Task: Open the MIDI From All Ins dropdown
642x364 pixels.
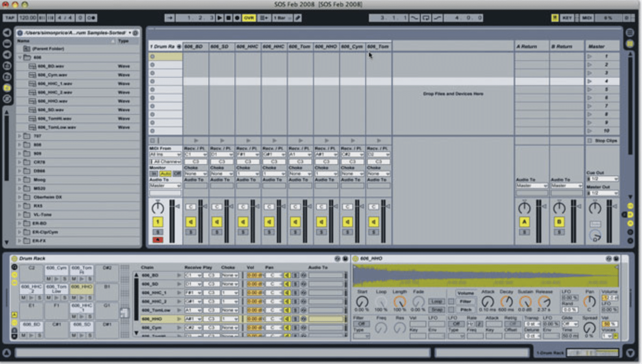Action: 165,154
